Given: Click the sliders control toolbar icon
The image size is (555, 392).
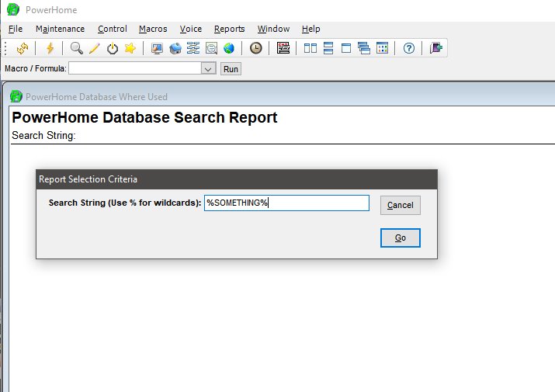Looking at the screenshot, I should 193,48.
